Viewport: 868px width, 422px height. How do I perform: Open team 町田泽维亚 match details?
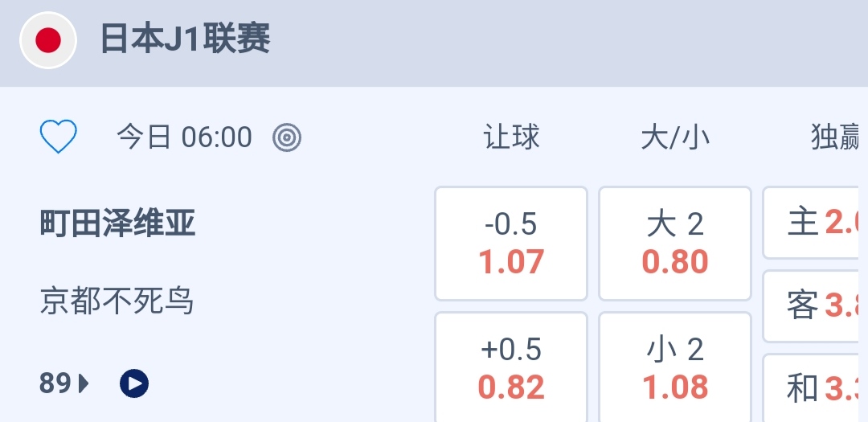coord(118,223)
